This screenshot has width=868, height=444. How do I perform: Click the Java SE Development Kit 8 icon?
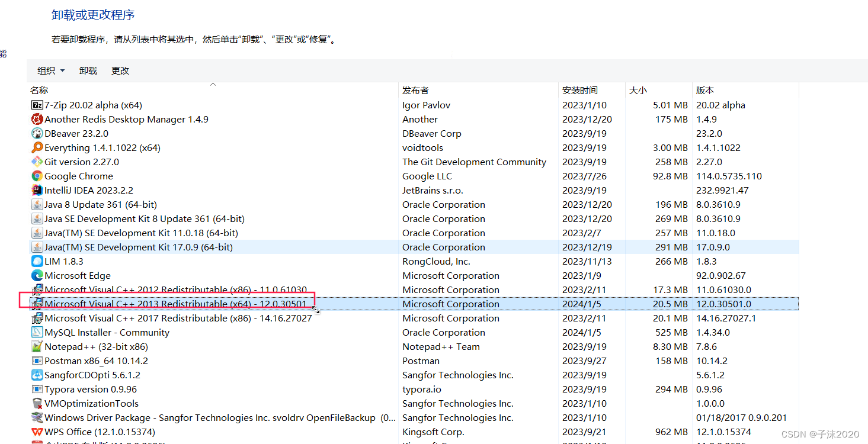tap(37, 218)
